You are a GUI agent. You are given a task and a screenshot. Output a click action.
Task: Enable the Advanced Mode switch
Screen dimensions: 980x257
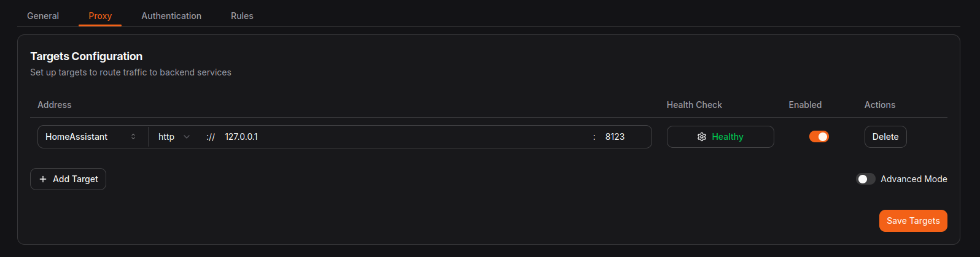point(865,179)
